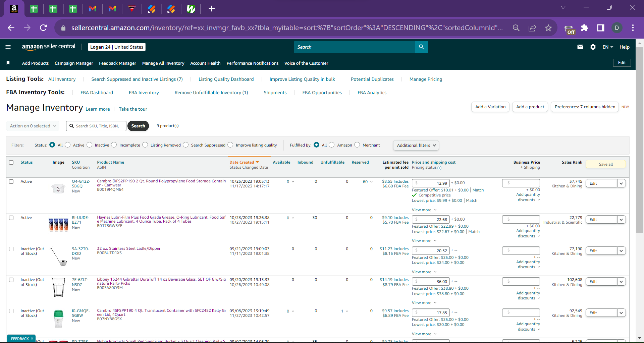Click the pricing status info icon

click(439, 168)
